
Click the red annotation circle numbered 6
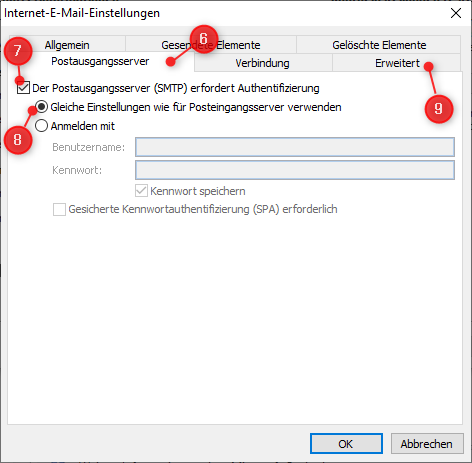[204, 39]
